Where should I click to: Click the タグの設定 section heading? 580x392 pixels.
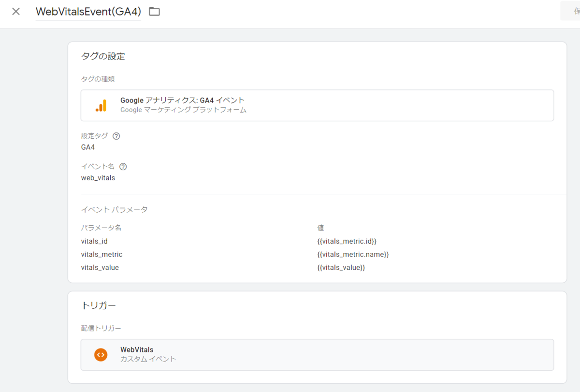click(x=103, y=57)
